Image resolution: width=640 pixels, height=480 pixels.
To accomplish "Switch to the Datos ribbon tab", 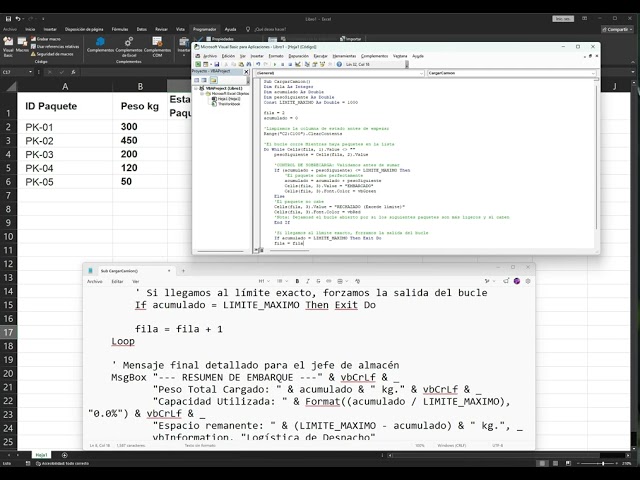I will tap(142, 29).
